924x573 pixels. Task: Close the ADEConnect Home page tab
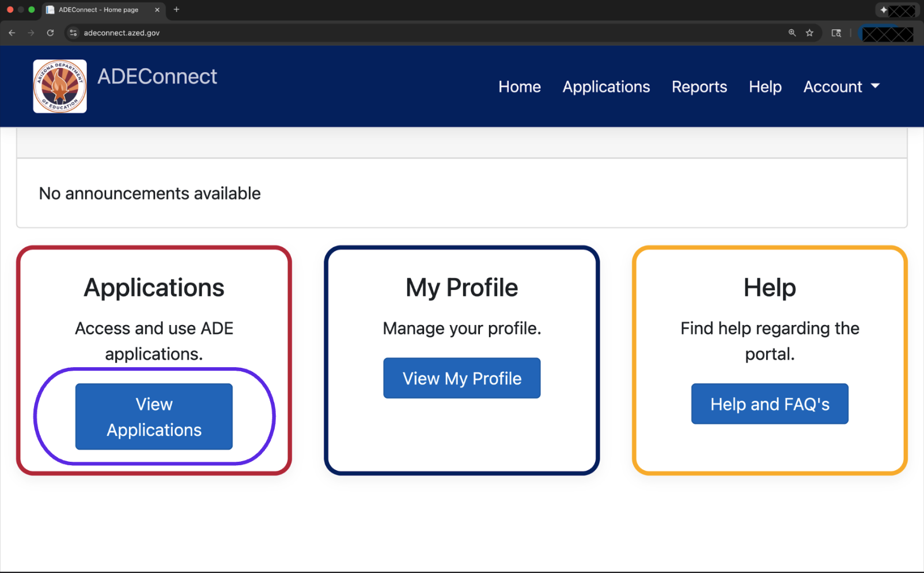tap(157, 10)
